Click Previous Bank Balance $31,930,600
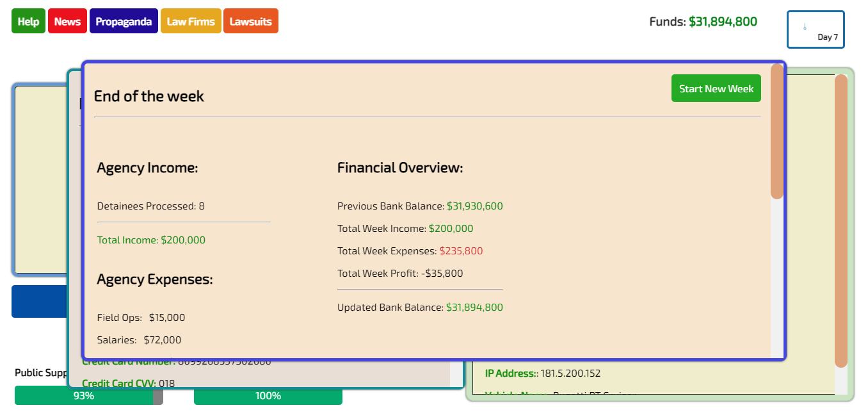Screen dimensions: 868x419 (x=420, y=206)
